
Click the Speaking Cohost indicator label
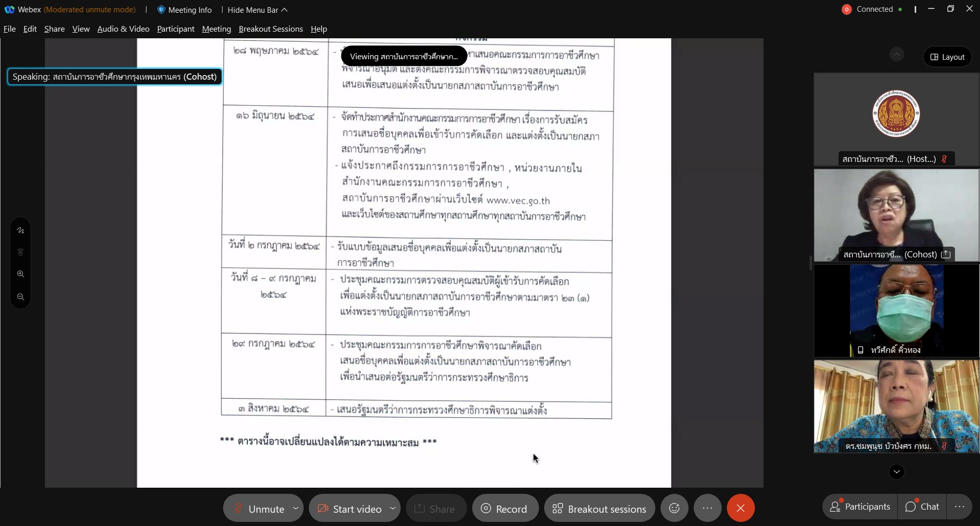(114, 77)
